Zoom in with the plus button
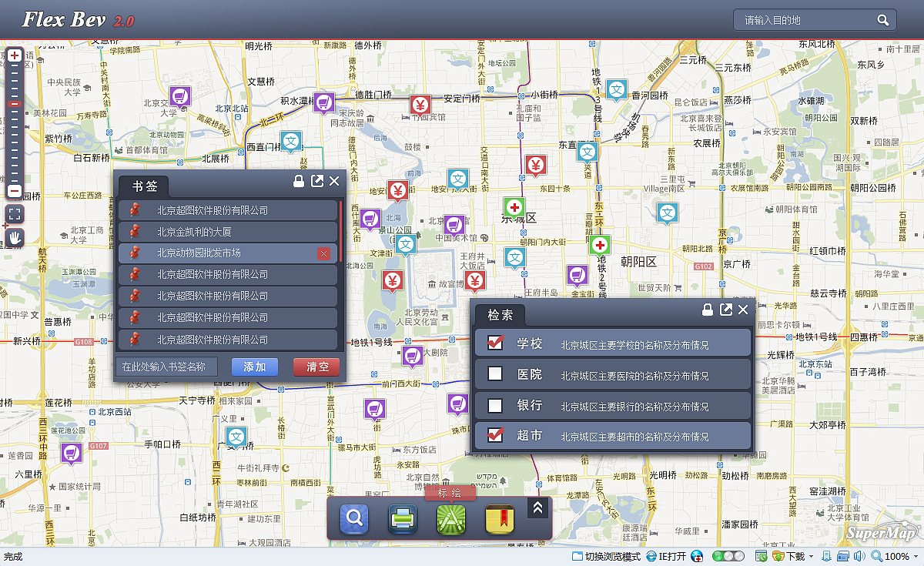This screenshot has width=924, height=566. tap(15, 55)
